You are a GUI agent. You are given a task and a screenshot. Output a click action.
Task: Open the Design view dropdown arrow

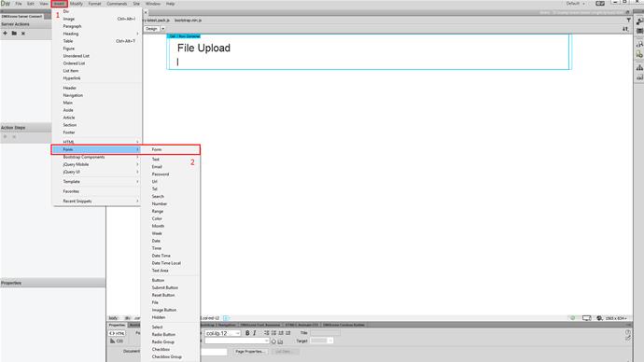coord(162,29)
